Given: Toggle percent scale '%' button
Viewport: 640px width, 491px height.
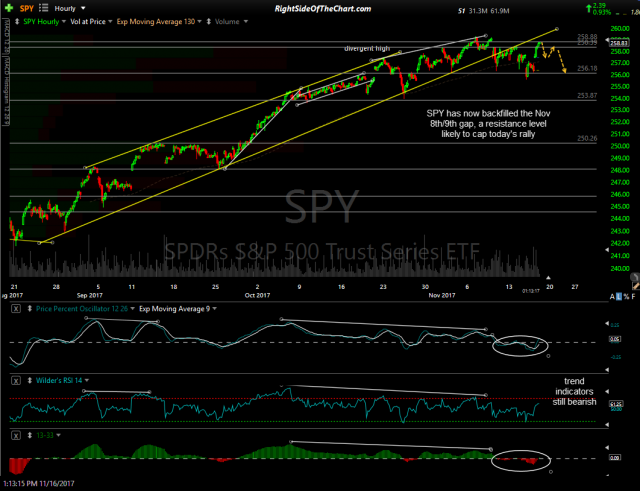Looking at the screenshot, I should (x=626, y=297).
